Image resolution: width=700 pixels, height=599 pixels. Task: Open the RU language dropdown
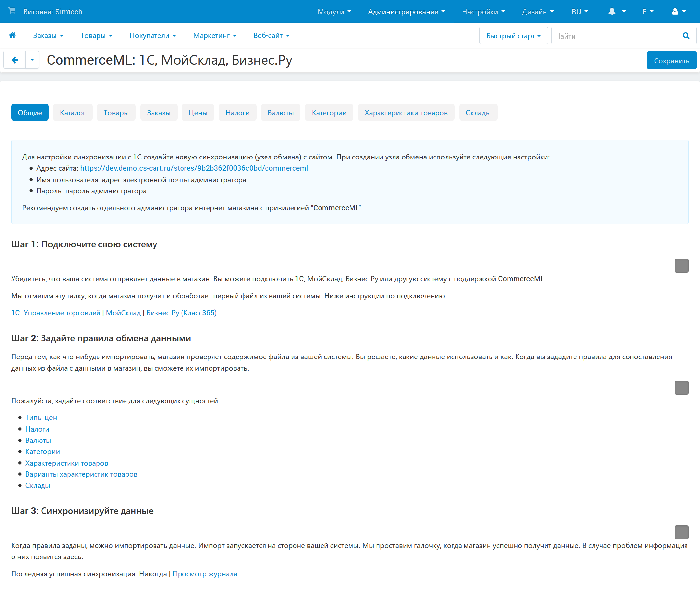580,12
